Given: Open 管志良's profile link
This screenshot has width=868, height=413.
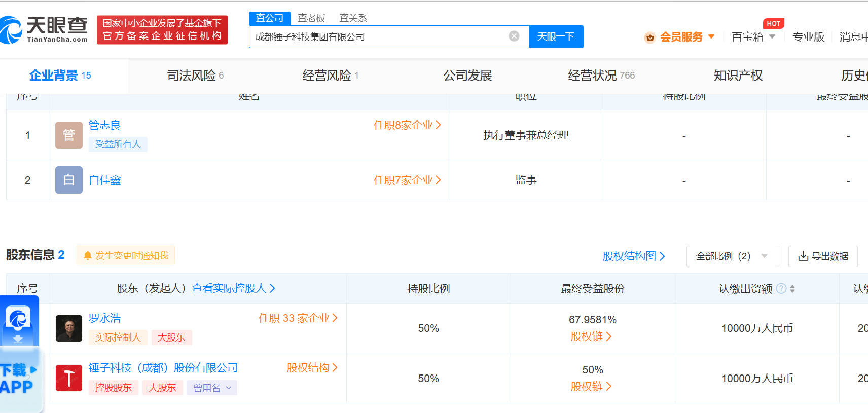Looking at the screenshot, I should (105, 125).
